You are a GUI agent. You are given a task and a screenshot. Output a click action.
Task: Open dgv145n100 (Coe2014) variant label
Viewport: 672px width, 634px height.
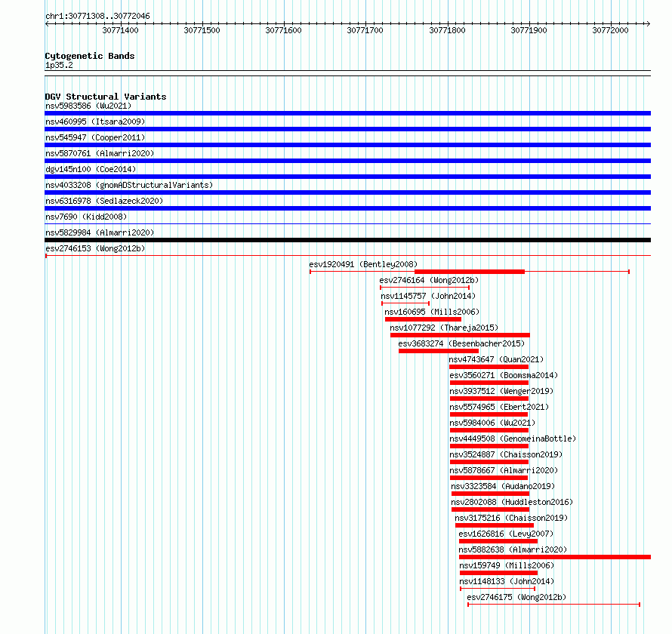(91, 169)
